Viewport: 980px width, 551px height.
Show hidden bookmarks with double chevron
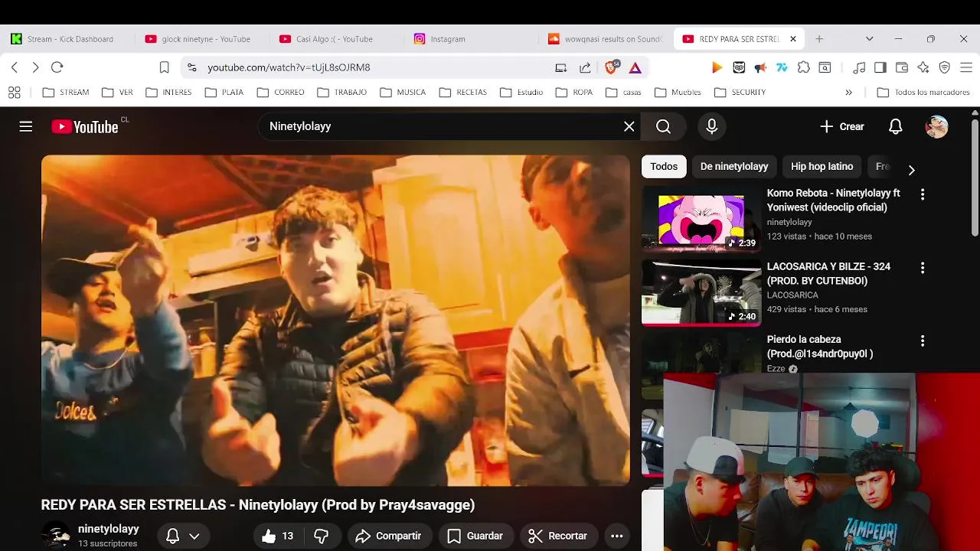click(x=848, y=92)
